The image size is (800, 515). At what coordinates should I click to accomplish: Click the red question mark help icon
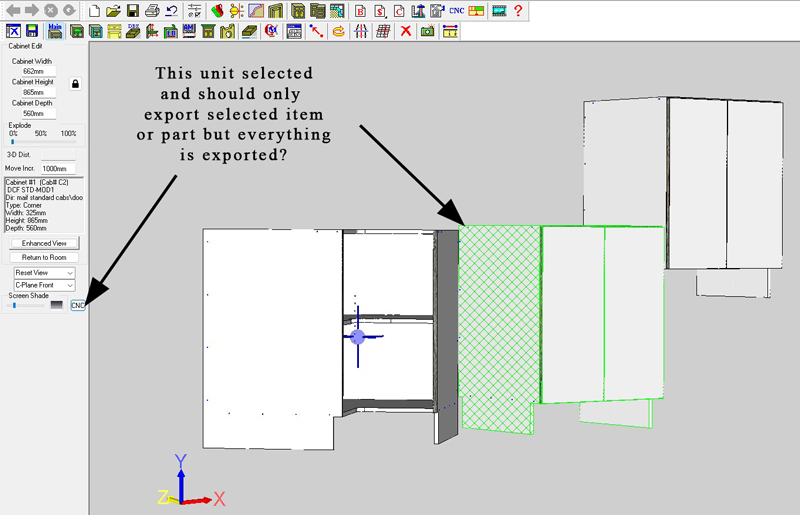point(518,10)
